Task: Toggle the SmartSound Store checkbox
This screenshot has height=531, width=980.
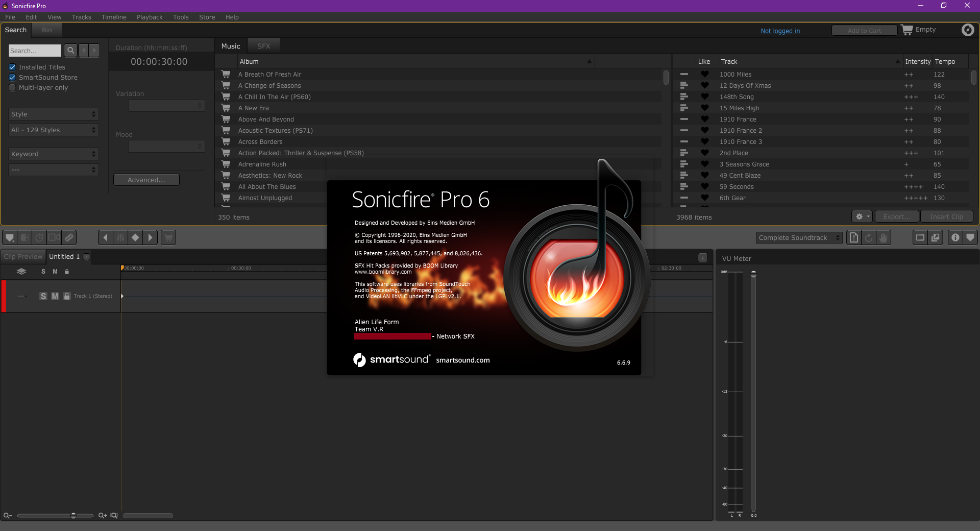Action: (x=12, y=77)
